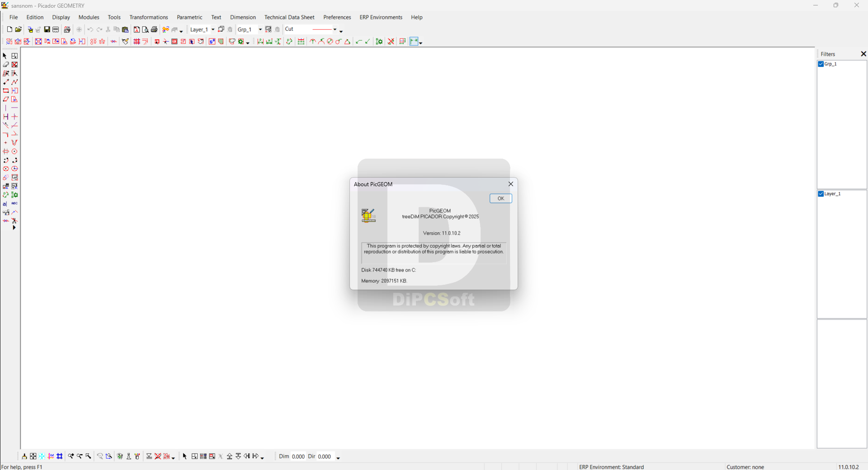This screenshot has width=868, height=470.
Task: Click the green checkmark icon in toolbar
Action: (x=368, y=42)
